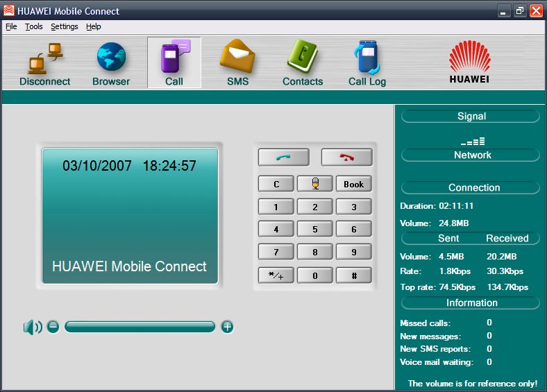Dial digit 2 on keypad
547x392 pixels.
(x=315, y=207)
